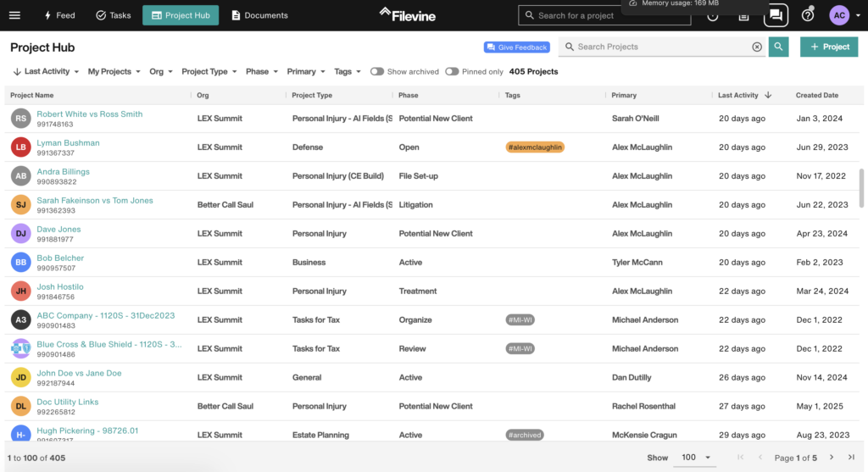Open the Phase filter dropdown
The height and width of the screenshot is (472, 868).
coord(261,72)
